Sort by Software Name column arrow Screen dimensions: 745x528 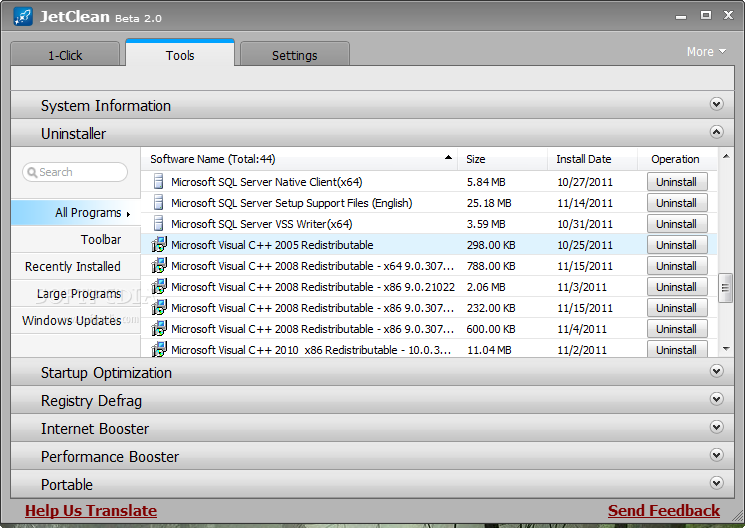click(448, 157)
